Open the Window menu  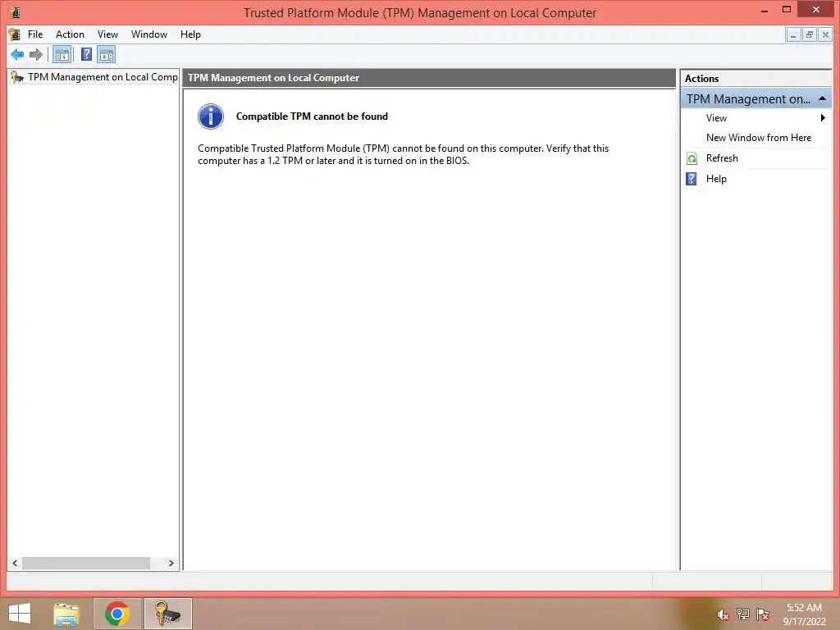tap(149, 34)
